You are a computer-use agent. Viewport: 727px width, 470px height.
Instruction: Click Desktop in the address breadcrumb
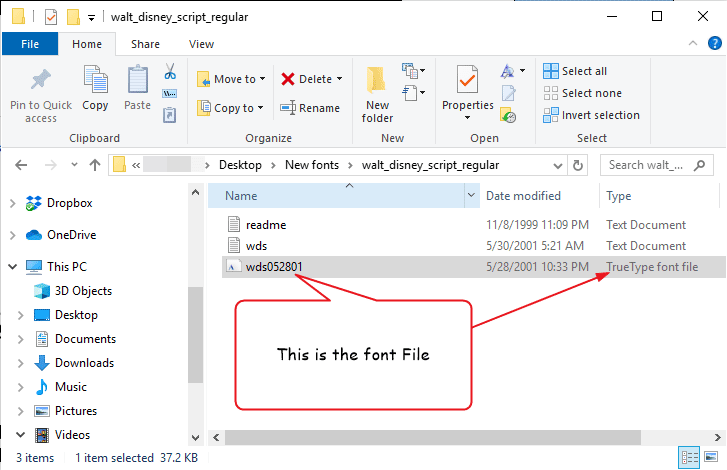point(240,165)
